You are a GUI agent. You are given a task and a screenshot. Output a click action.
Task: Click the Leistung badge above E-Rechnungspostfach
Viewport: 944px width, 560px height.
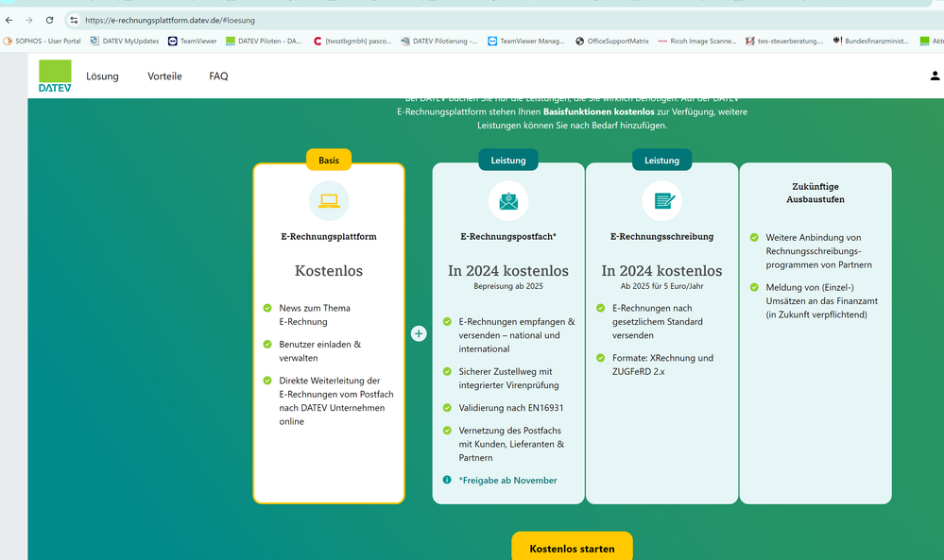(x=508, y=161)
